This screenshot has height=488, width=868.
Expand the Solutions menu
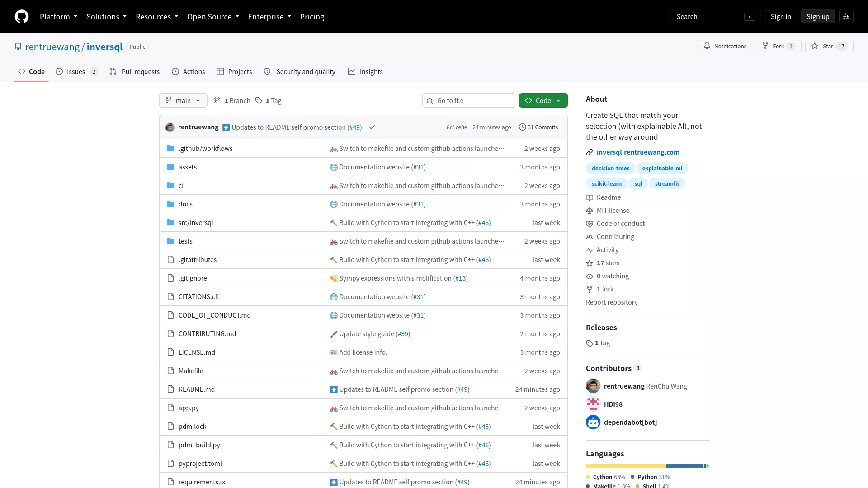106,17
